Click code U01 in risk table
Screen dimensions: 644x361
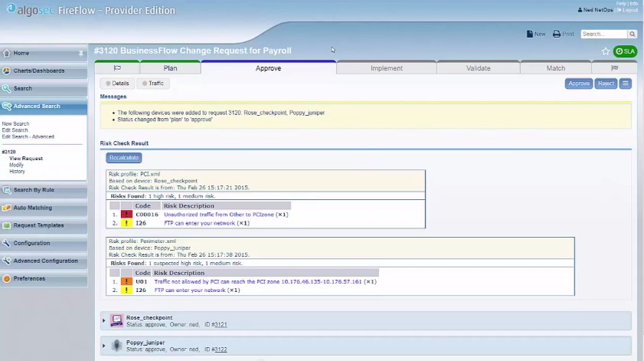142,281
